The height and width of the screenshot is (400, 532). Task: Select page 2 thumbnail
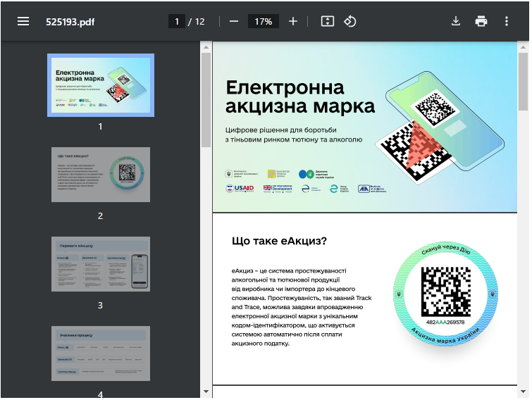tap(101, 175)
